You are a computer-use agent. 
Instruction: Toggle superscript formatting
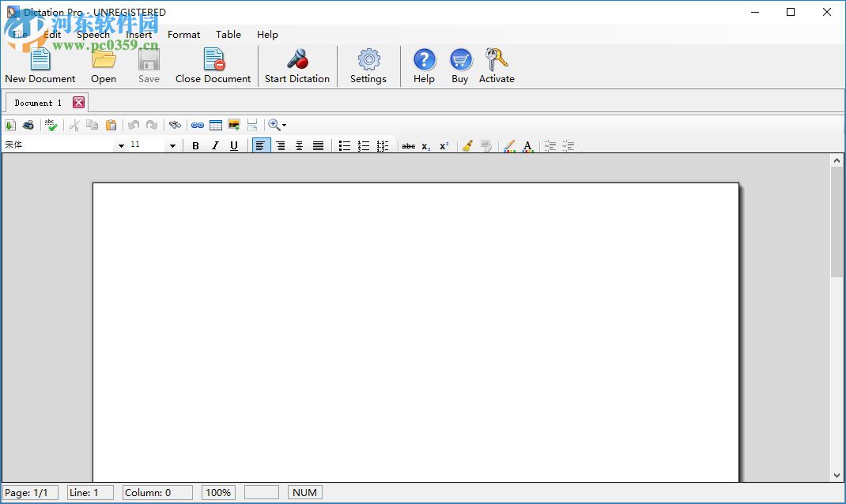[x=444, y=145]
